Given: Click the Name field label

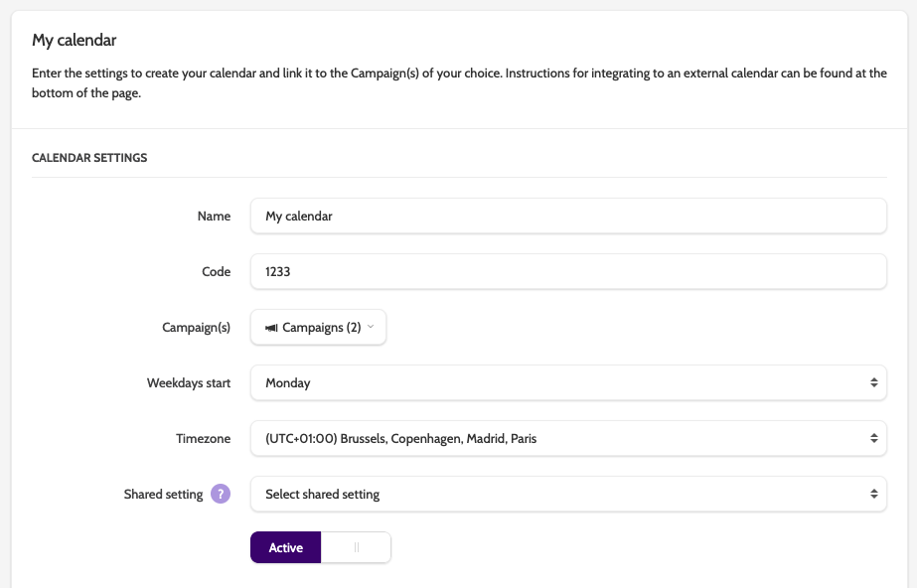Looking at the screenshot, I should pos(214,216).
